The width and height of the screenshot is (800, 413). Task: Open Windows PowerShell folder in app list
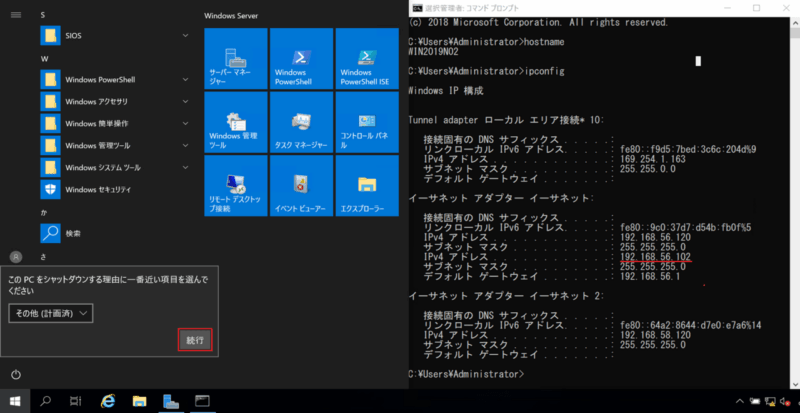pyautogui.click(x=115, y=80)
